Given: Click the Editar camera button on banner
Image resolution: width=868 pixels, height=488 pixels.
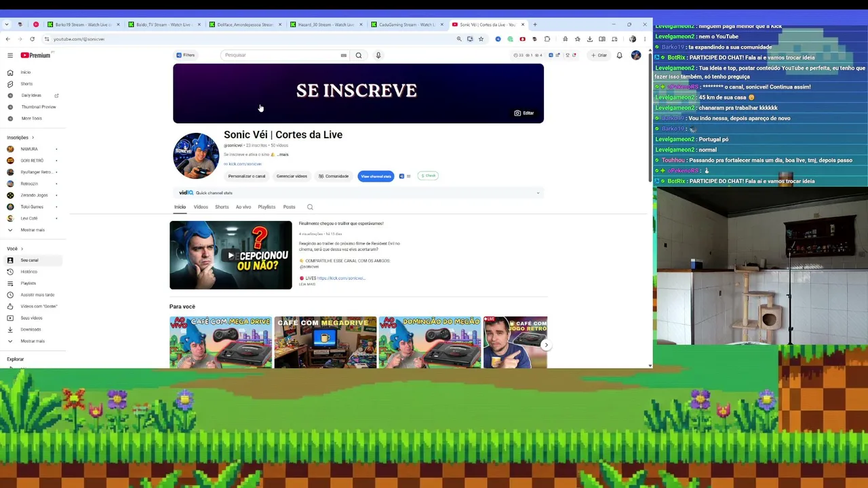Looking at the screenshot, I should [x=524, y=113].
